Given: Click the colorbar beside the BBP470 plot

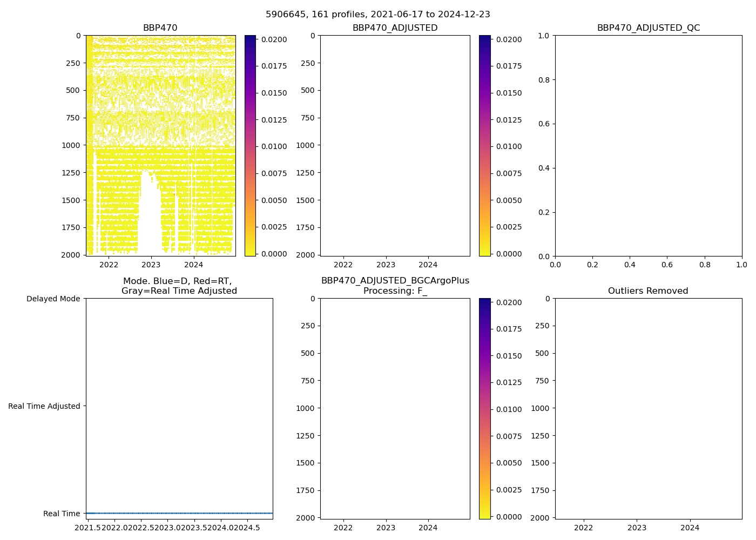Looking at the screenshot, I should coord(250,146).
